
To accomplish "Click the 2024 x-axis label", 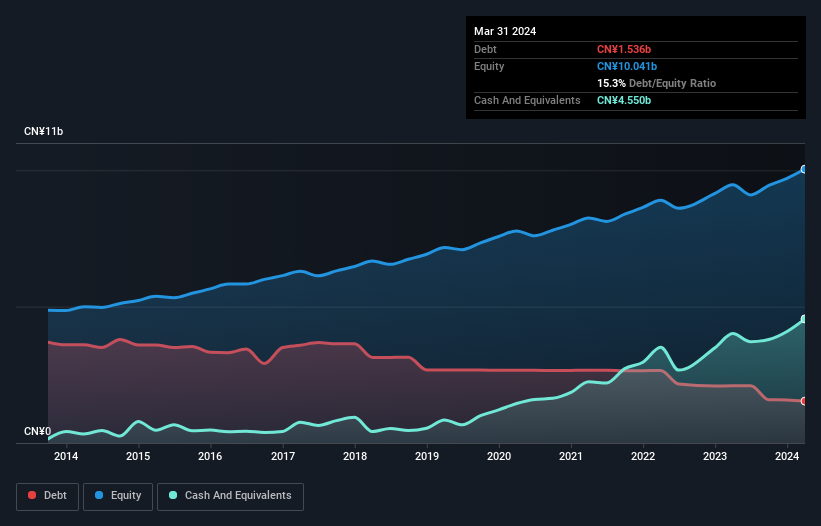I will pyautogui.click(x=787, y=456).
